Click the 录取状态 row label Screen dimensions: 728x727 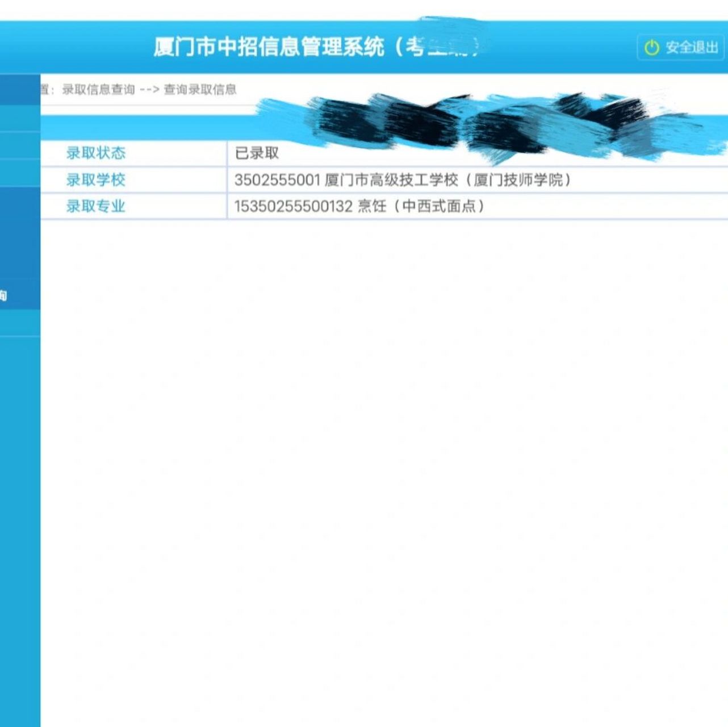[x=95, y=153]
